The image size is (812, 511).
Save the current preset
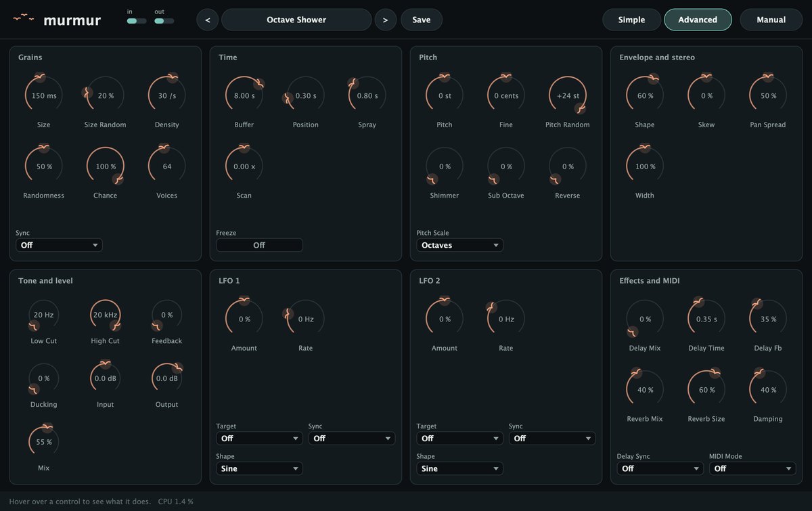[x=422, y=20]
